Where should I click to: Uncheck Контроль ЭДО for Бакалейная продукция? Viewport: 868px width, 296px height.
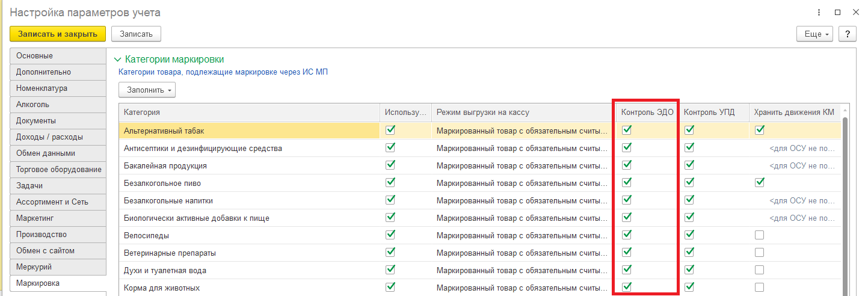(627, 165)
